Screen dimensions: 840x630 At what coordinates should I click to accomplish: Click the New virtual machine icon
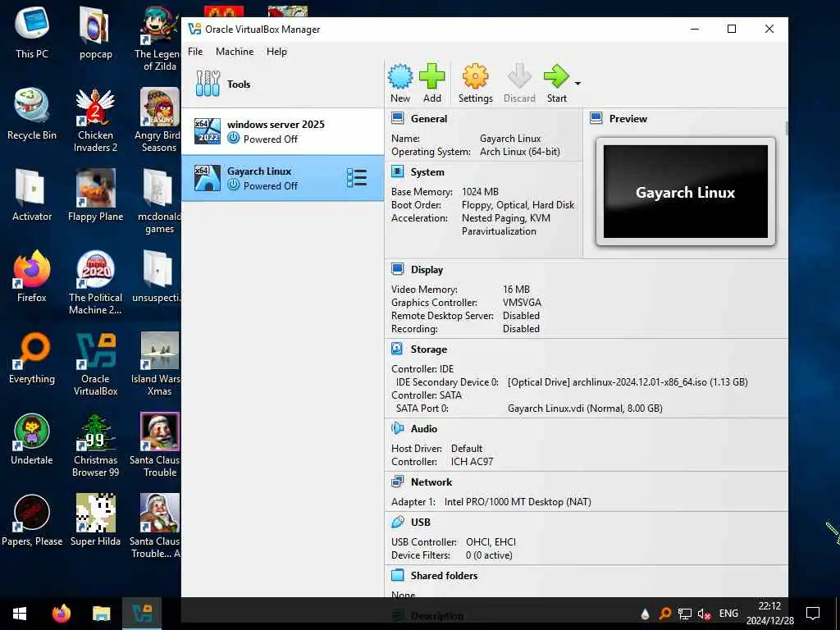click(400, 76)
